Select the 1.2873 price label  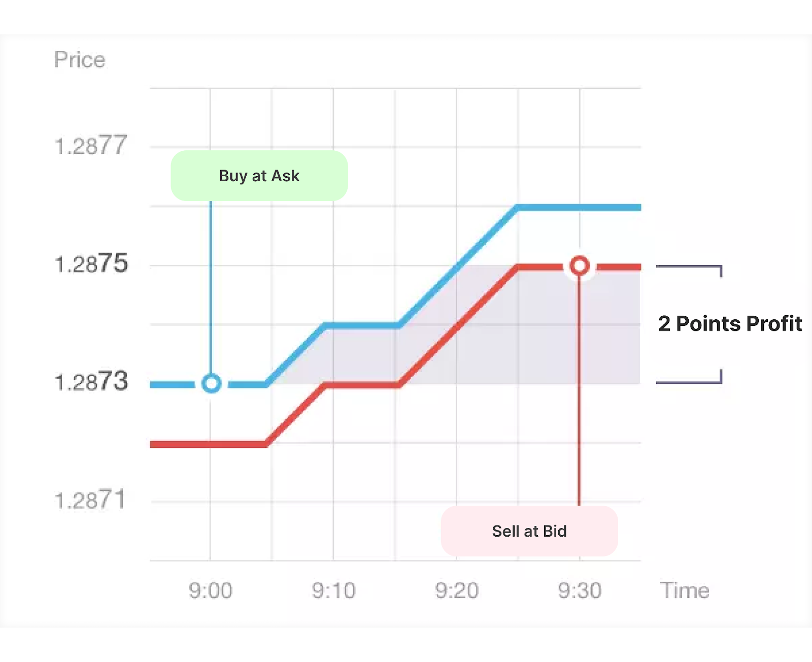pyautogui.click(x=91, y=382)
